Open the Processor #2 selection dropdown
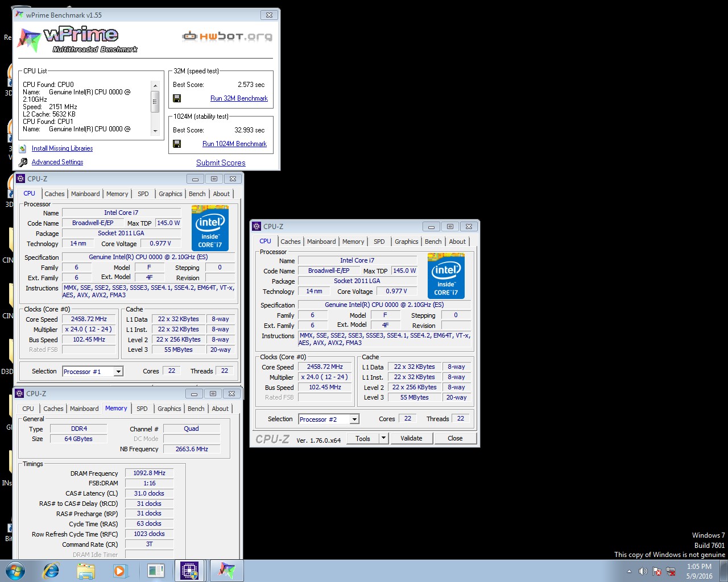728x582 pixels. (354, 419)
